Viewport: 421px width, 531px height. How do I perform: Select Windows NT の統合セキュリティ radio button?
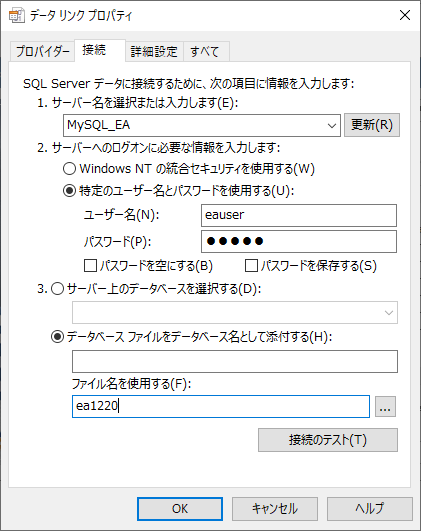pos(69,169)
